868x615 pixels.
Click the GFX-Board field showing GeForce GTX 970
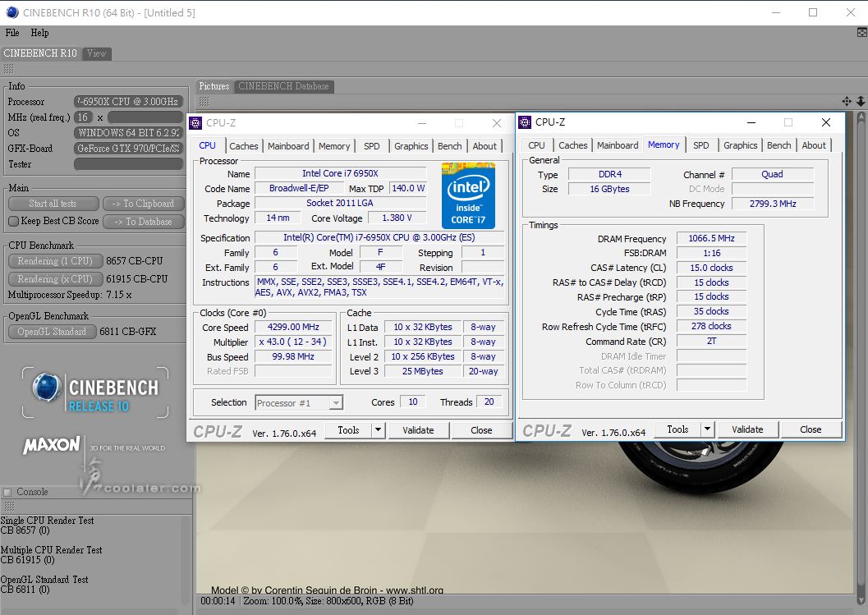[x=128, y=149]
